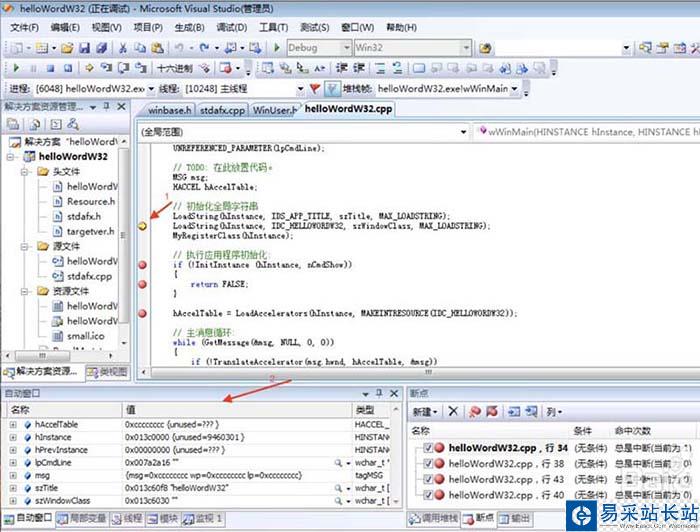Open the (全局范围) scope dropdown

(463, 132)
